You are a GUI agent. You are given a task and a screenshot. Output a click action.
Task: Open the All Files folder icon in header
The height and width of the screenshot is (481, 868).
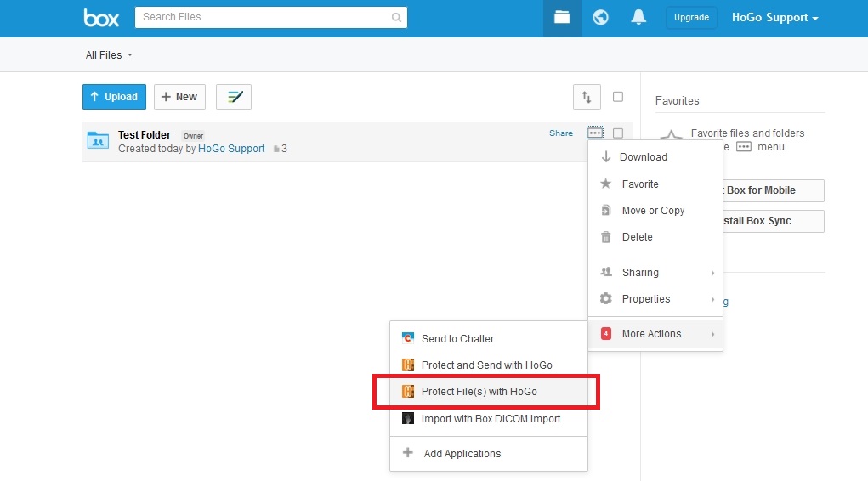(562, 18)
